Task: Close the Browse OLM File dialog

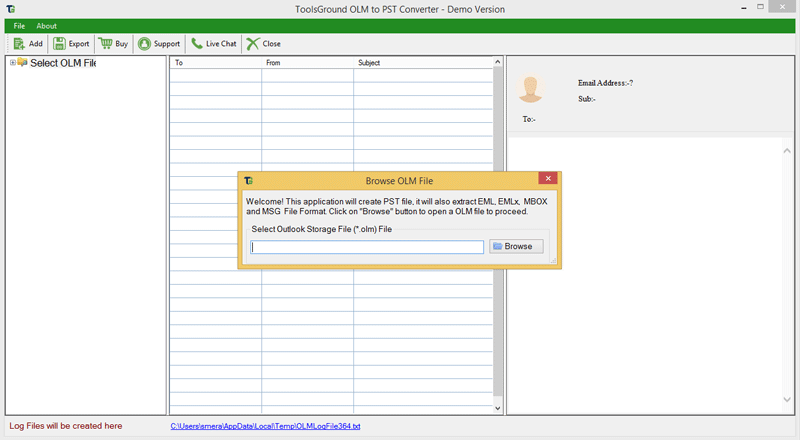Action: [x=547, y=179]
